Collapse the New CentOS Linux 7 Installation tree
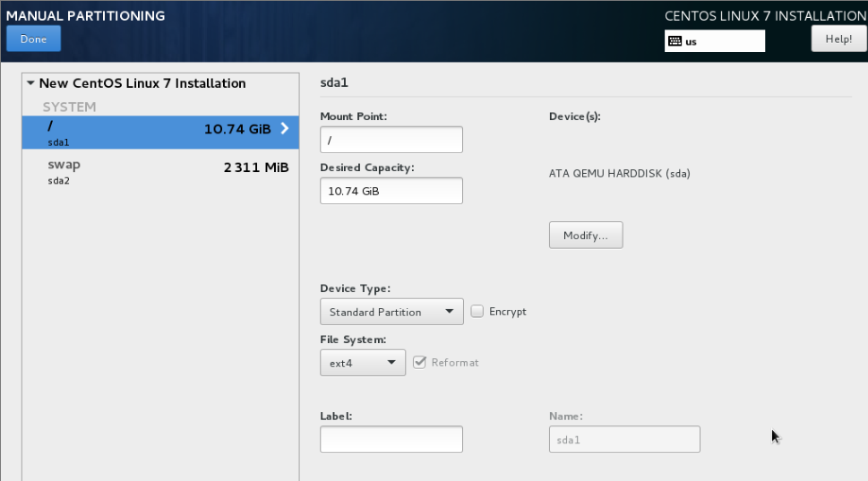 tap(30, 83)
